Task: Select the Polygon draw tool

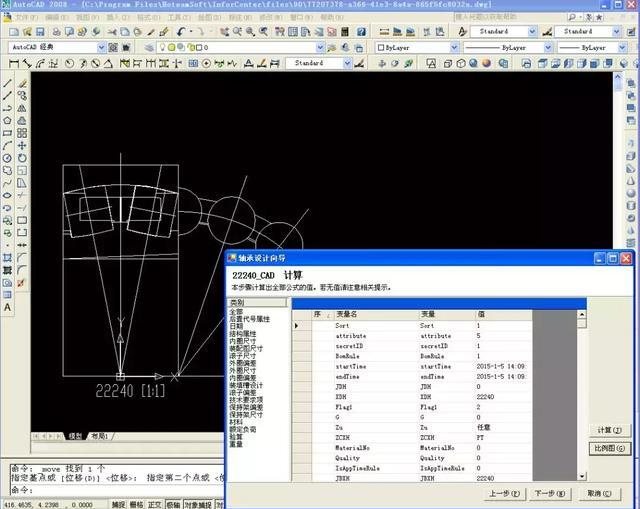Action: point(7,120)
